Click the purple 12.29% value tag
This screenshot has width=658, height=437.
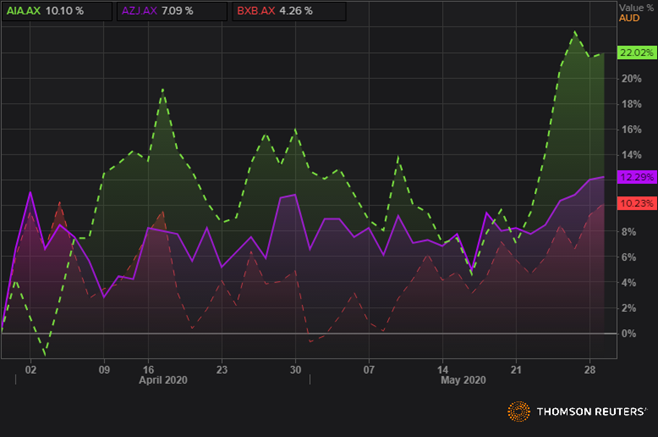tap(637, 177)
